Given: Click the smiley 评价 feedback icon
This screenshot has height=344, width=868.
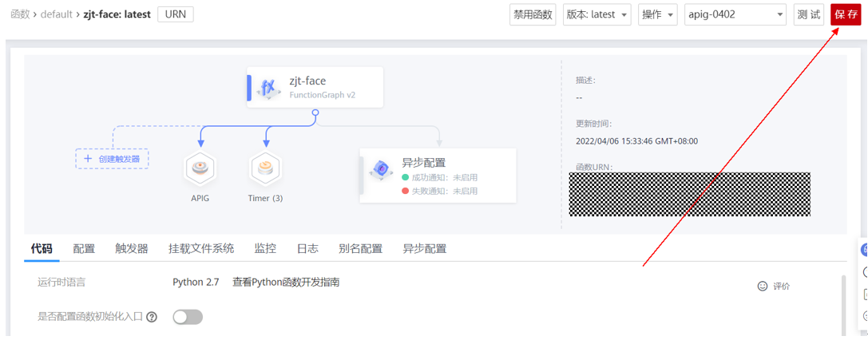Looking at the screenshot, I should coord(763,286).
